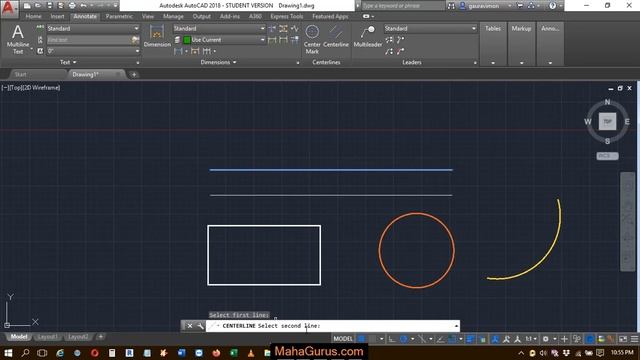Switch to the Insert ribbon tab
640x360 pixels.
tap(58, 16)
